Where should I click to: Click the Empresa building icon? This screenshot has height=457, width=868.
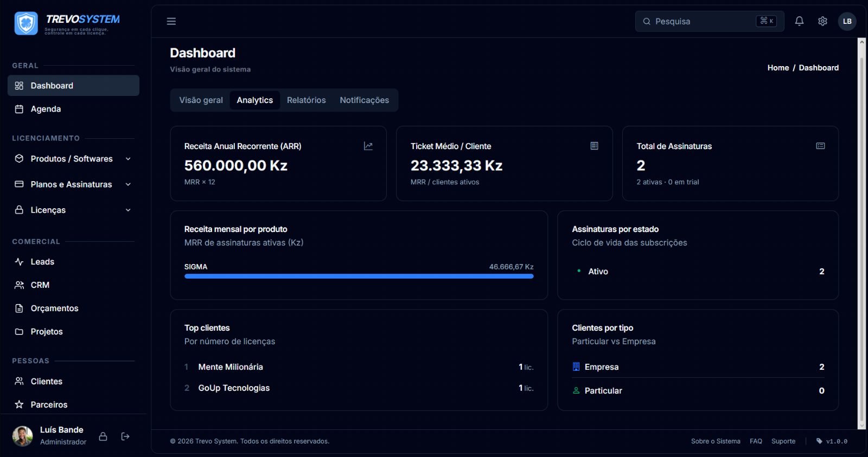pos(576,367)
